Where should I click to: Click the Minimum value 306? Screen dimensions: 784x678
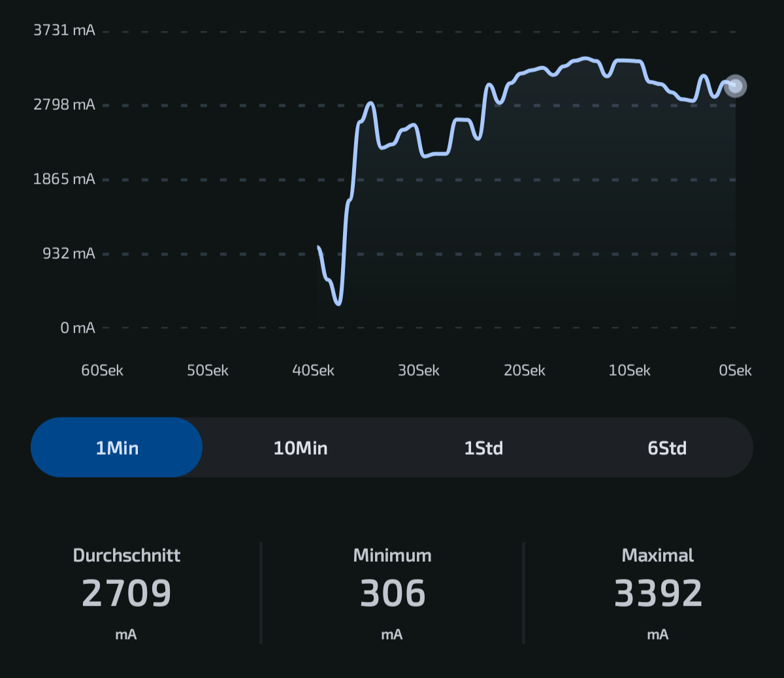pos(392,593)
